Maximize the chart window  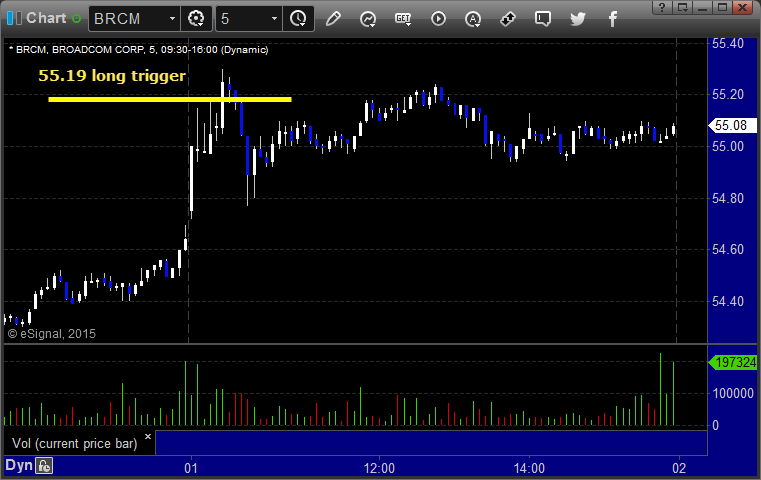coord(723,7)
